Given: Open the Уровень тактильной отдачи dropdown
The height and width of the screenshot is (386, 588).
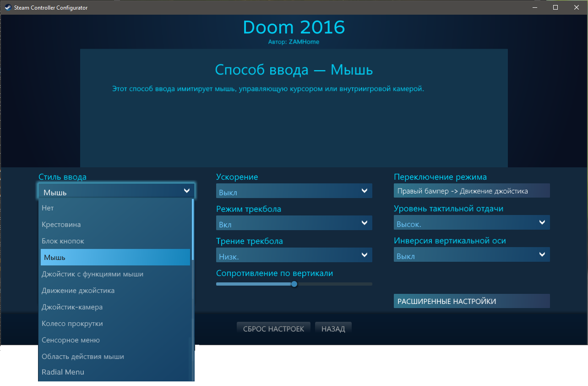Looking at the screenshot, I should 472,223.
